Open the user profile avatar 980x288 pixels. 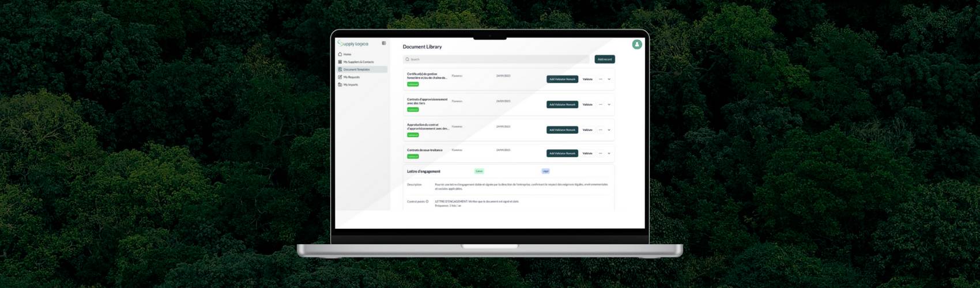tap(637, 44)
